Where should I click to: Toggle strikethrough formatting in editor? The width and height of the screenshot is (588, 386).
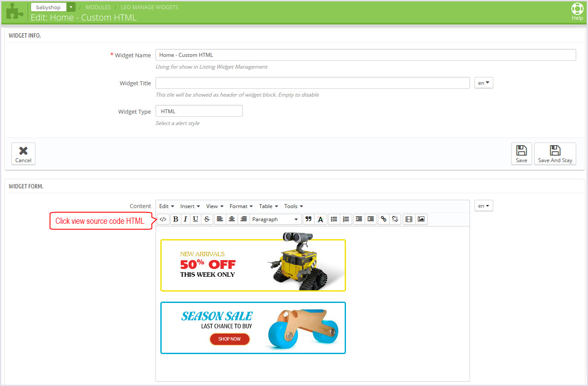pyautogui.click(x=207, y=219)
